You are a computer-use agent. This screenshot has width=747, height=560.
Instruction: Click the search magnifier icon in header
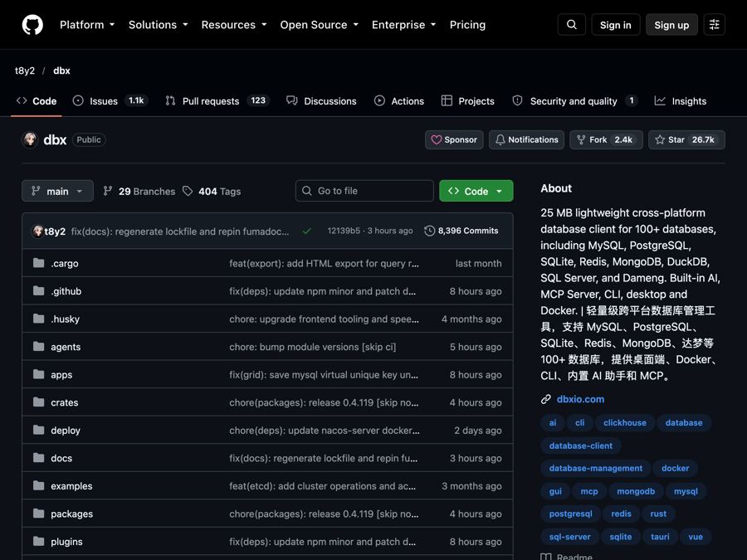pos(572,25)
